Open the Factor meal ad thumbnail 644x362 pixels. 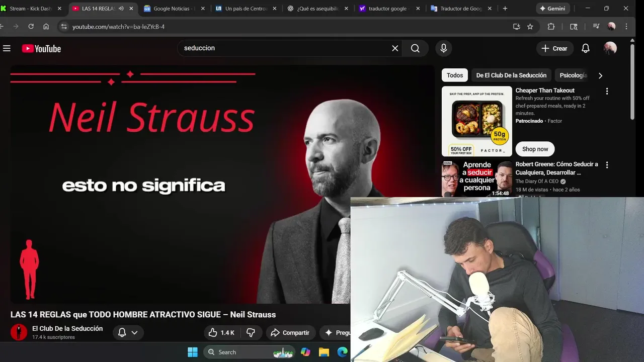tap(476, 121)
